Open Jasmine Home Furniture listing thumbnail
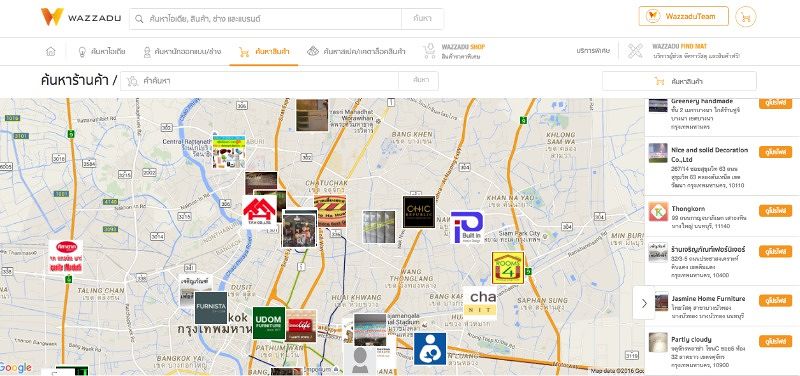800x376 pixels. [658, 302]
